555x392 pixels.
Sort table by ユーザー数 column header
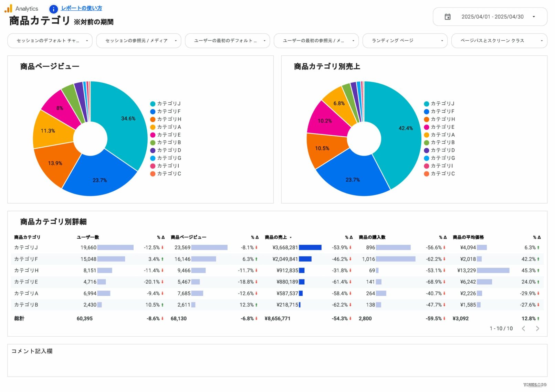(x=88, y=237)
